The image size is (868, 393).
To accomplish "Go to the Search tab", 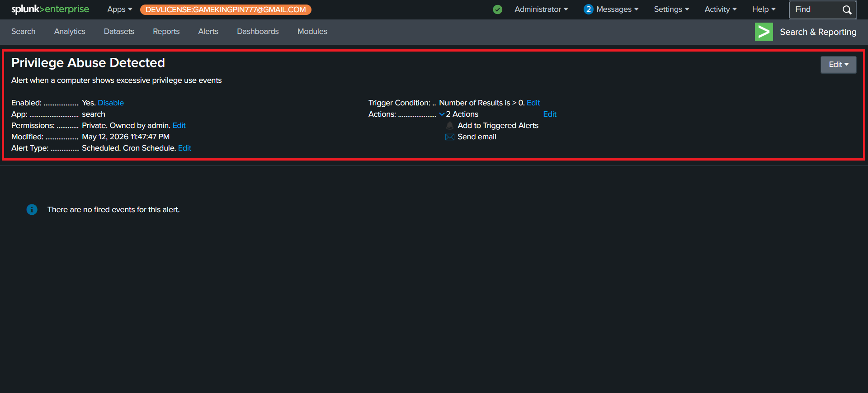I will [x=24, y=32].
